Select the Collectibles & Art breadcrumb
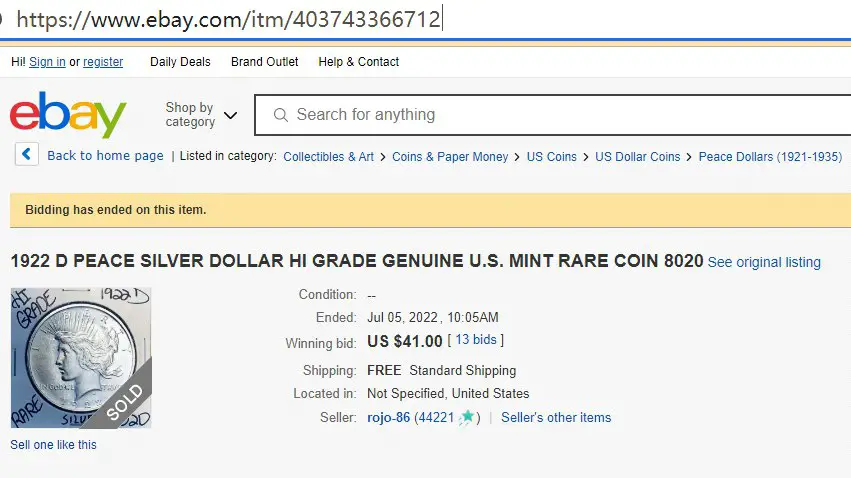The image size is (851, 478). [328, 157]
